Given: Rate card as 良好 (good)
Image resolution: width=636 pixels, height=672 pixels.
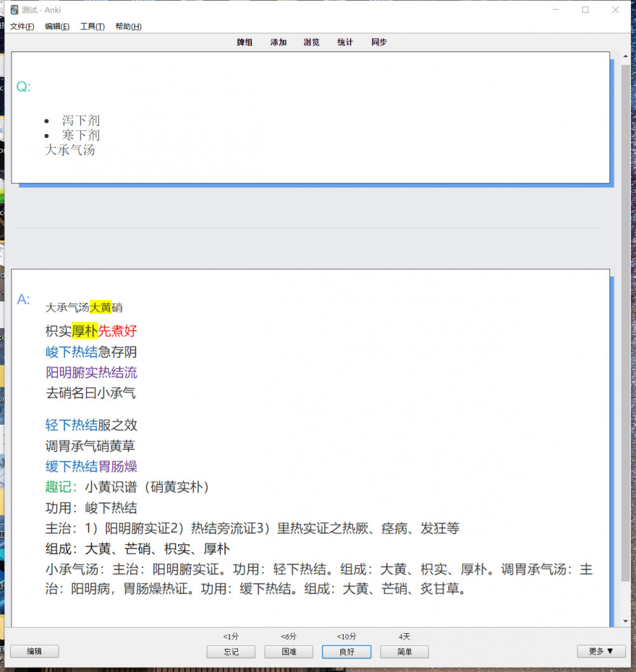Looking at the screenshot, I should coord(347,652).
